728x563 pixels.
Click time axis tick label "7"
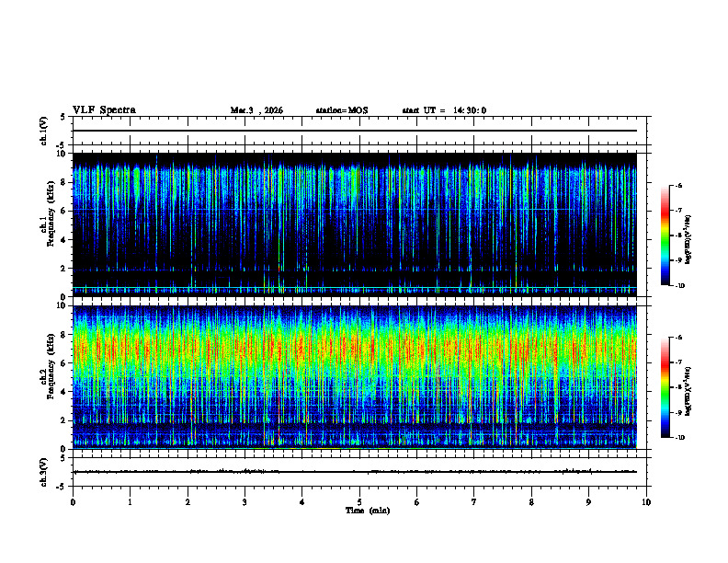coord(474,502)
